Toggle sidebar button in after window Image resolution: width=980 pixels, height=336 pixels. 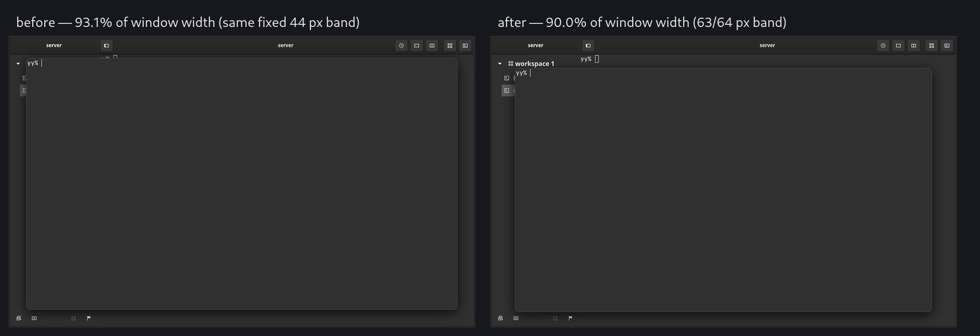(x=588, y=46)
